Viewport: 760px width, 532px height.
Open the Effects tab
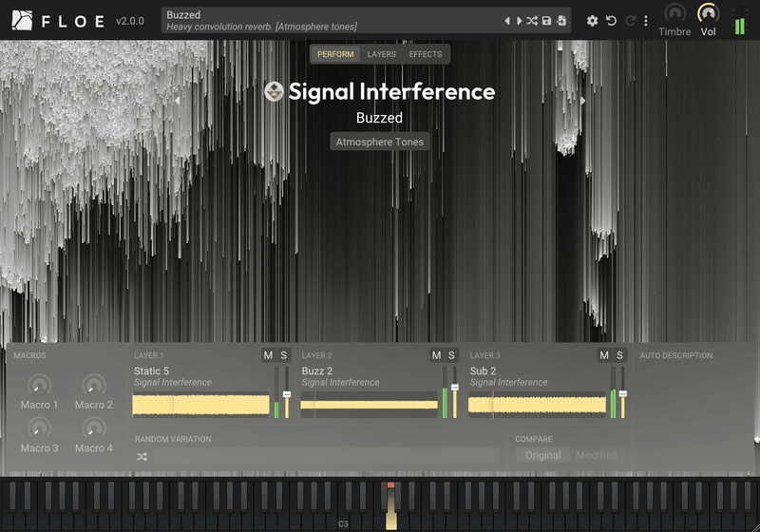coord(425,54)
